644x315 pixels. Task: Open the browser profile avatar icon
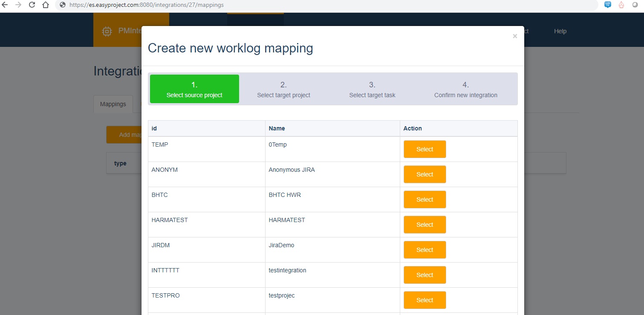pos(635,5)
